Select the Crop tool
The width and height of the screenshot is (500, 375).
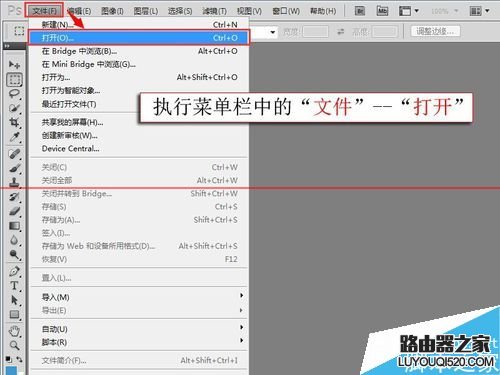[14, 122]
